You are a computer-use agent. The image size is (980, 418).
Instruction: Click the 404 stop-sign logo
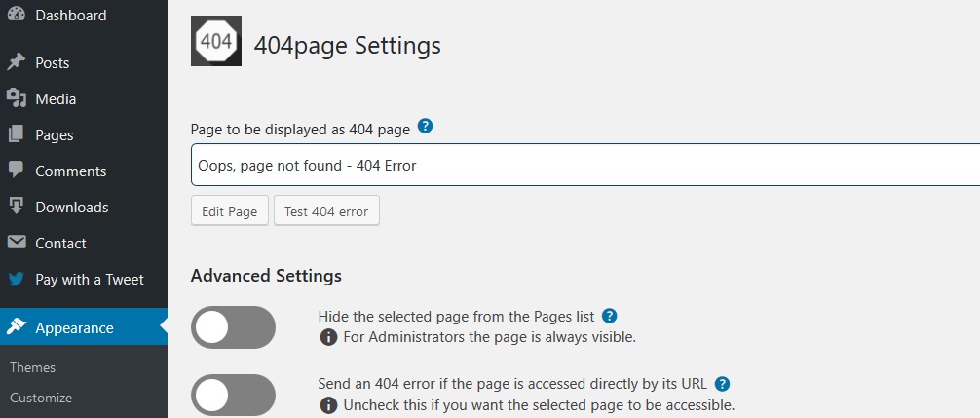coord(216,41)
